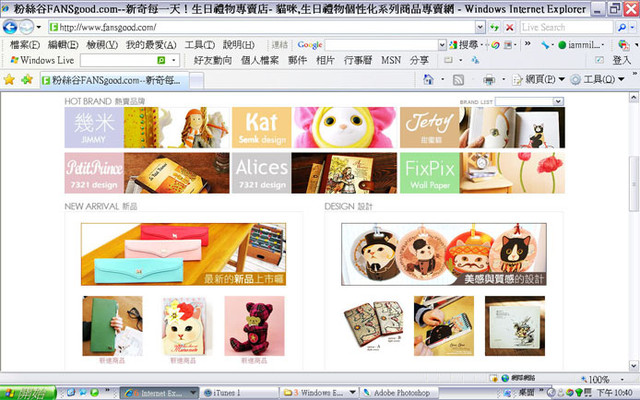This screenshot has width=640, height=400.
Task: Click the Live Search magnifier icon
Action: point(622,27)
